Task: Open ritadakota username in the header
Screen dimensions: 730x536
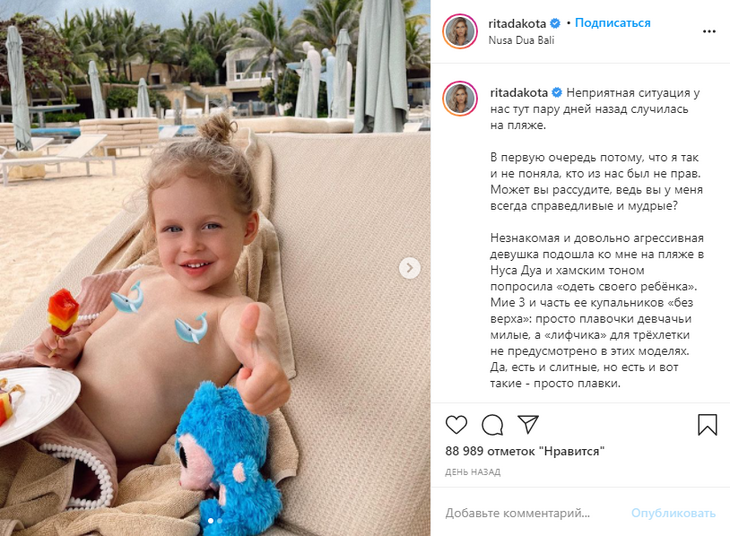Action: point(518,23)
